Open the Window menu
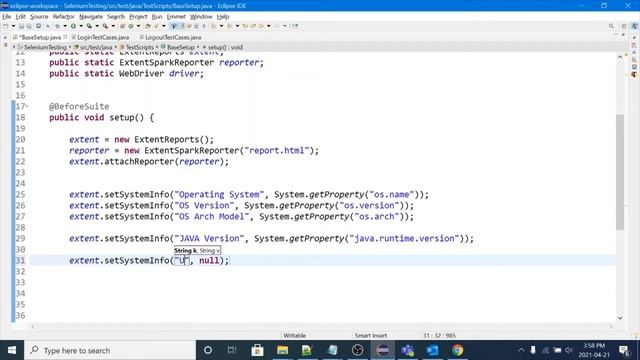 tap(201, 17)
